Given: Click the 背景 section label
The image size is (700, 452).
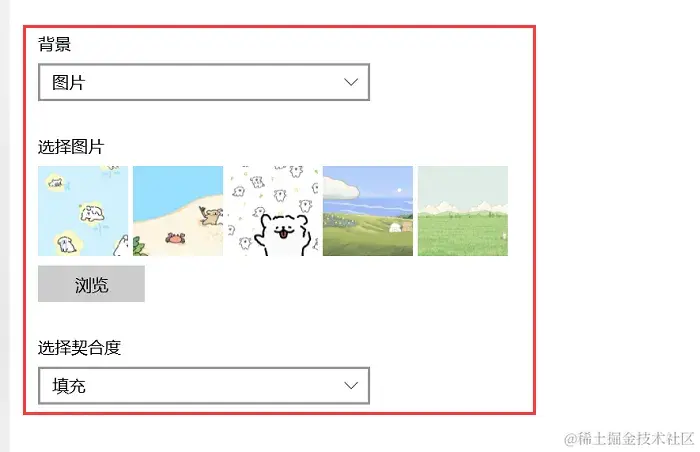Looking at the screenshot, I should [x=54, y=44].
